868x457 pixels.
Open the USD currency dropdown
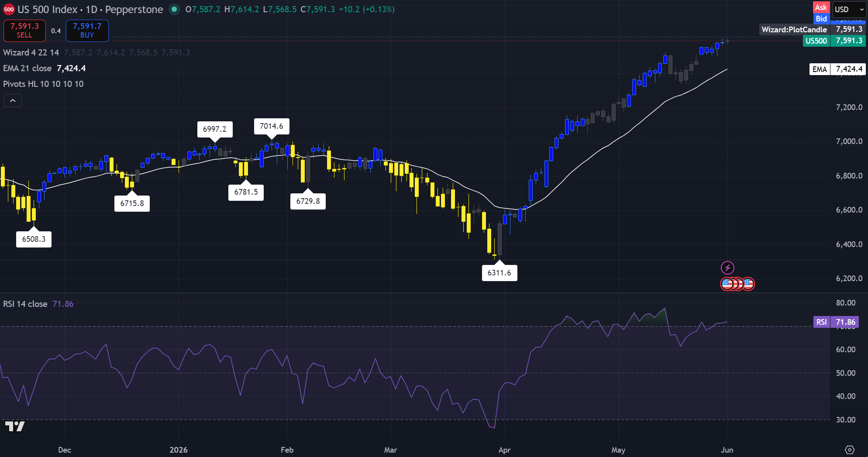(x=849, y=9)
